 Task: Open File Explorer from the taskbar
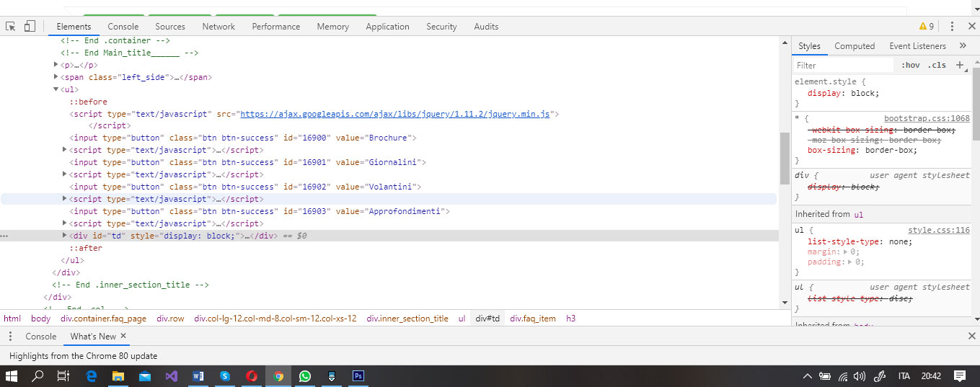[x=118, y=375]
